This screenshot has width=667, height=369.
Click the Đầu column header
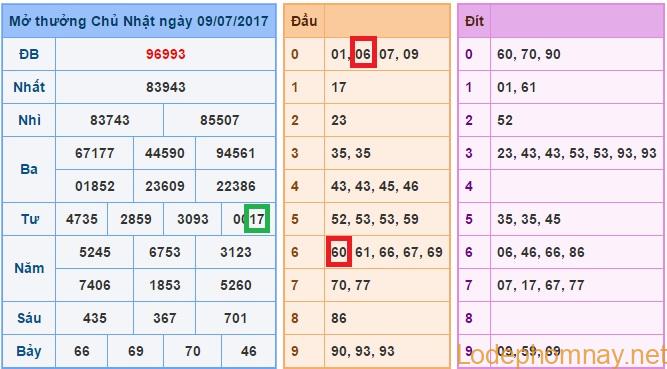304,21
